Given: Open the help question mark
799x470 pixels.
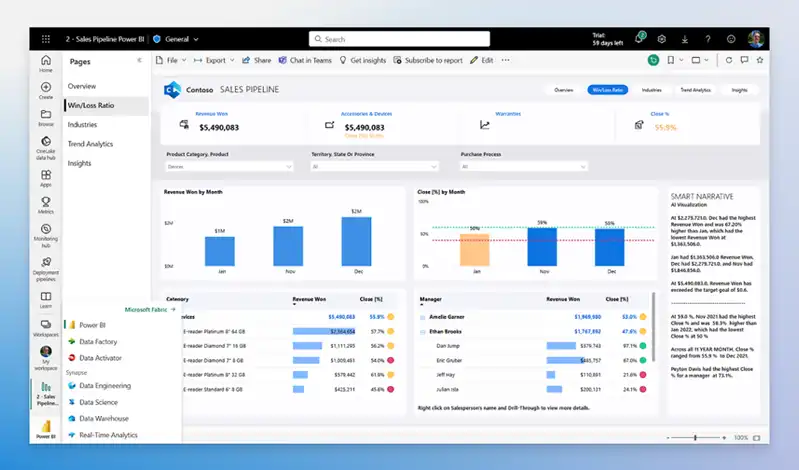Looking at the screenshot, I should coord(708,39).
